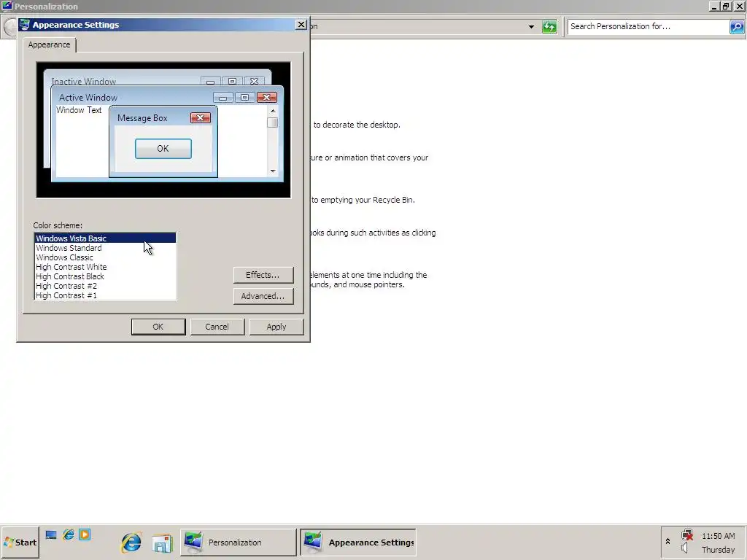Launch Internet Explorer from quick launch
Image resolution: width=747 pixels, height=560 pixels.
click(69, 534)
